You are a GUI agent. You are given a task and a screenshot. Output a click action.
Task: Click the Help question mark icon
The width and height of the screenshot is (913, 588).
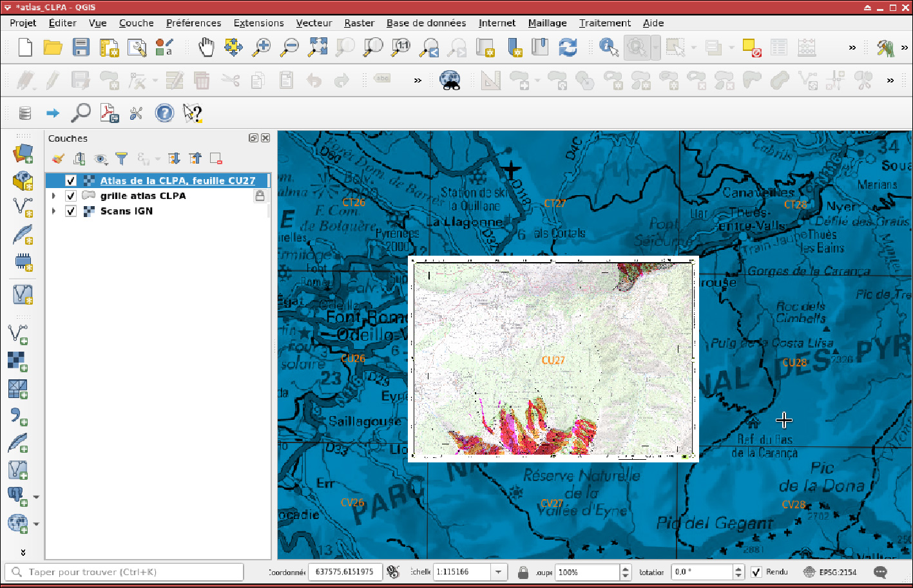164,113
